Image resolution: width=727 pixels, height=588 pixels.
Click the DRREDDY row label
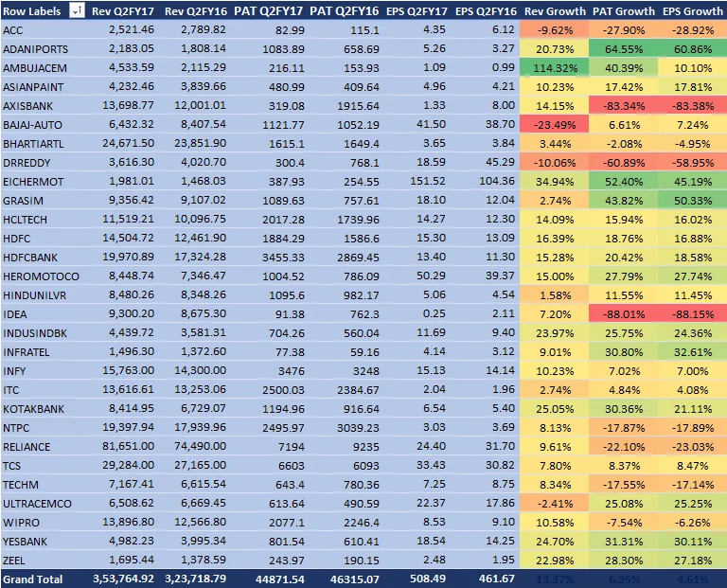click(x=27, y=163)
